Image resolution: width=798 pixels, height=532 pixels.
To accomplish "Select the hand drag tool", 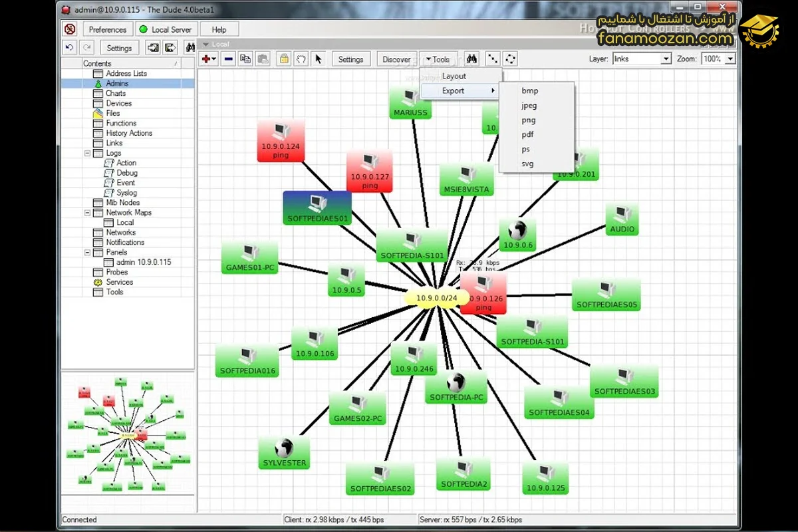I will click(301, 59).
